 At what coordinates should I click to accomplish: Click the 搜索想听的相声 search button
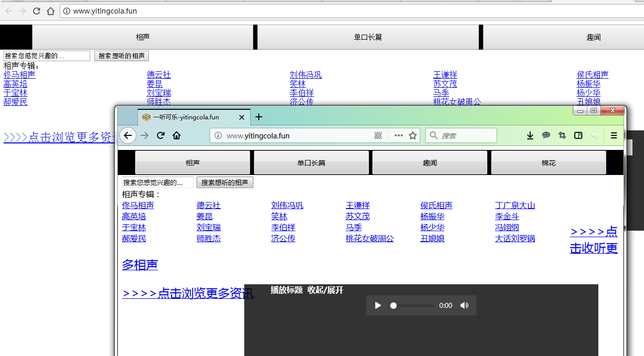(x=225, y=182)
